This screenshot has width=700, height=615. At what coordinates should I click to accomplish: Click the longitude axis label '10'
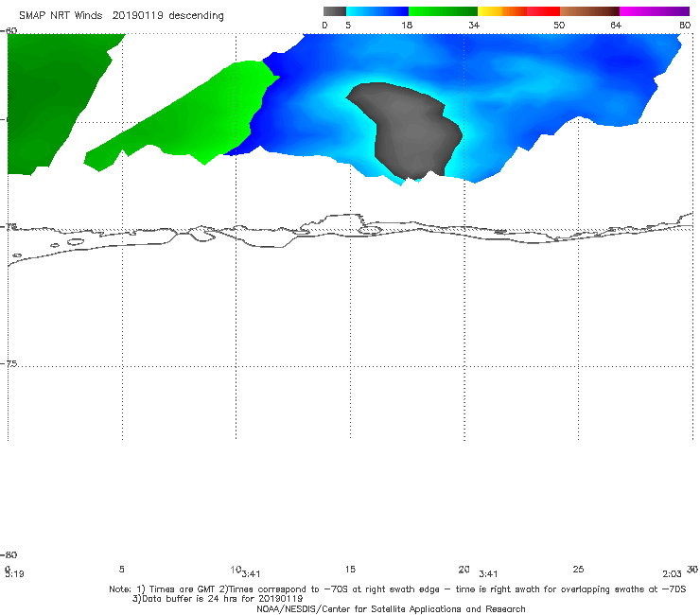pos(236,570)
